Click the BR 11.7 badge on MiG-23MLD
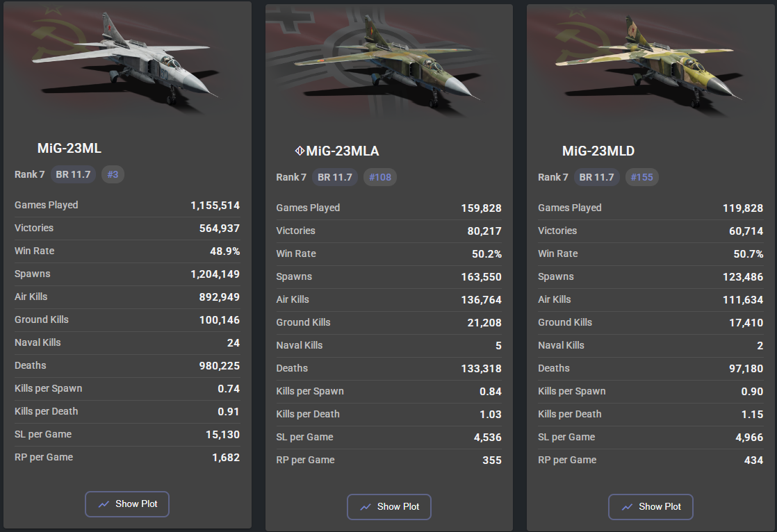 (597, 177)
